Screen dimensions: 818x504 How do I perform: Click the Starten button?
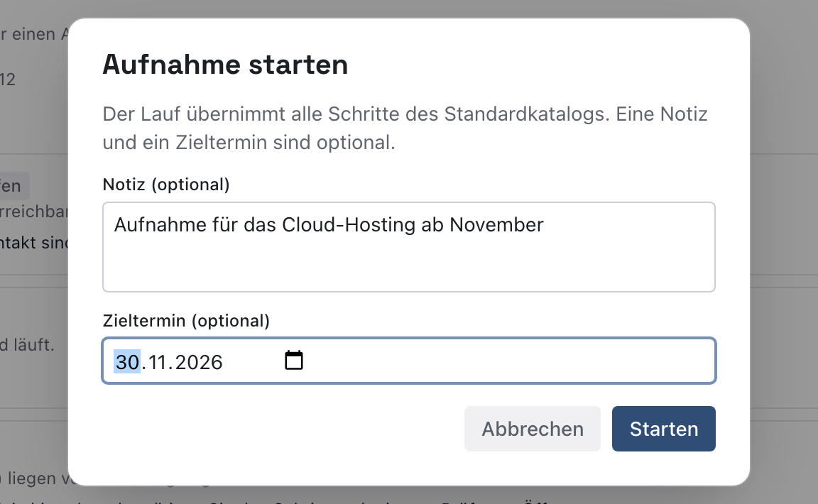point(664,429)
